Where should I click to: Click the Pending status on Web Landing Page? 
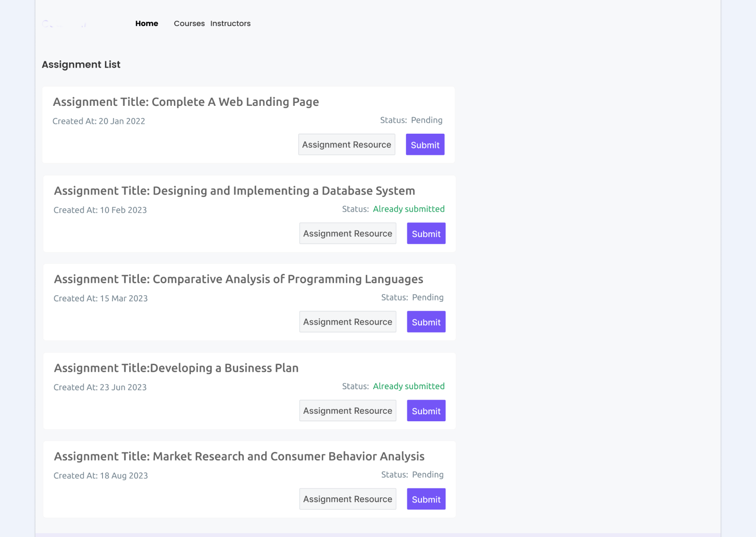pos(426,120)
